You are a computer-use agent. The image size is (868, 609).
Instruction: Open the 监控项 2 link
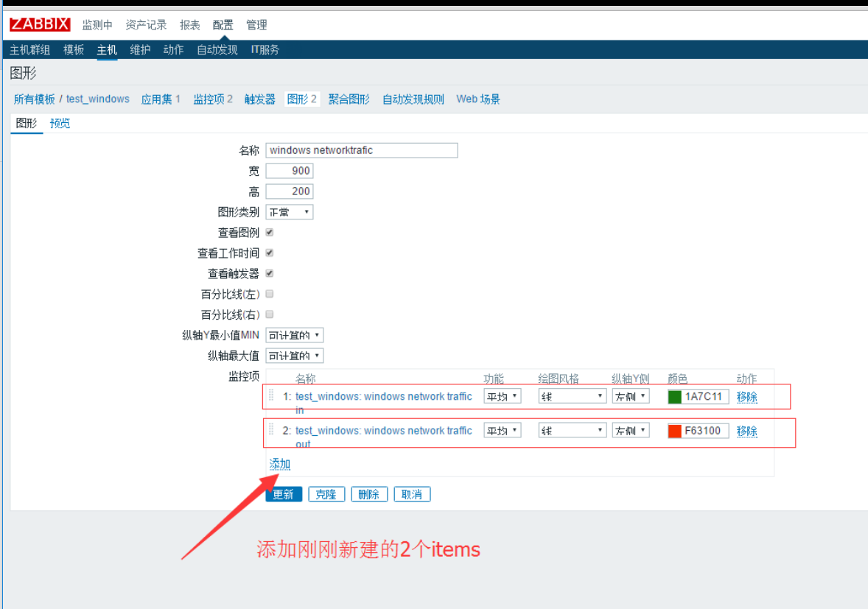tap(213, 99)
